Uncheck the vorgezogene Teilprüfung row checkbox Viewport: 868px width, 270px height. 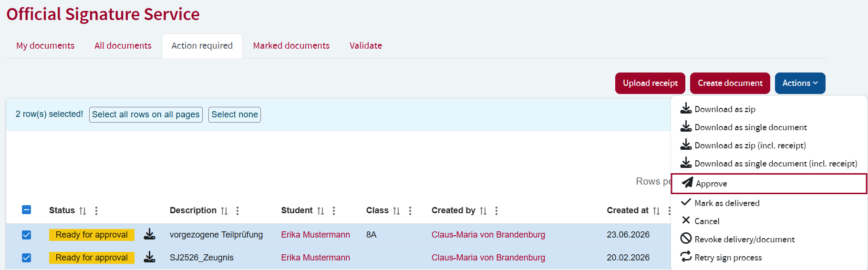tap(27, 235)
